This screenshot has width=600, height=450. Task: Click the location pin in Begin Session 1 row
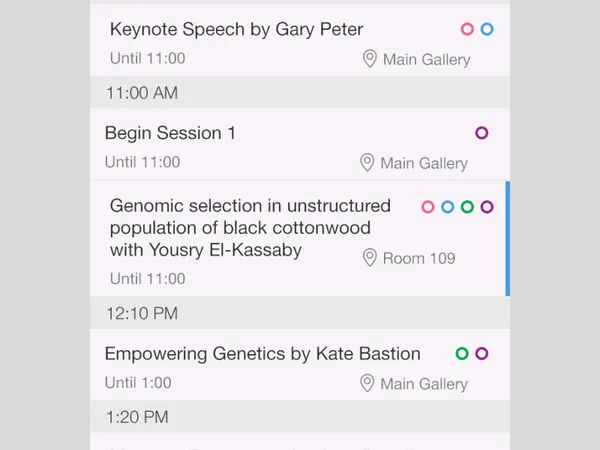click(x=367, y=163)
